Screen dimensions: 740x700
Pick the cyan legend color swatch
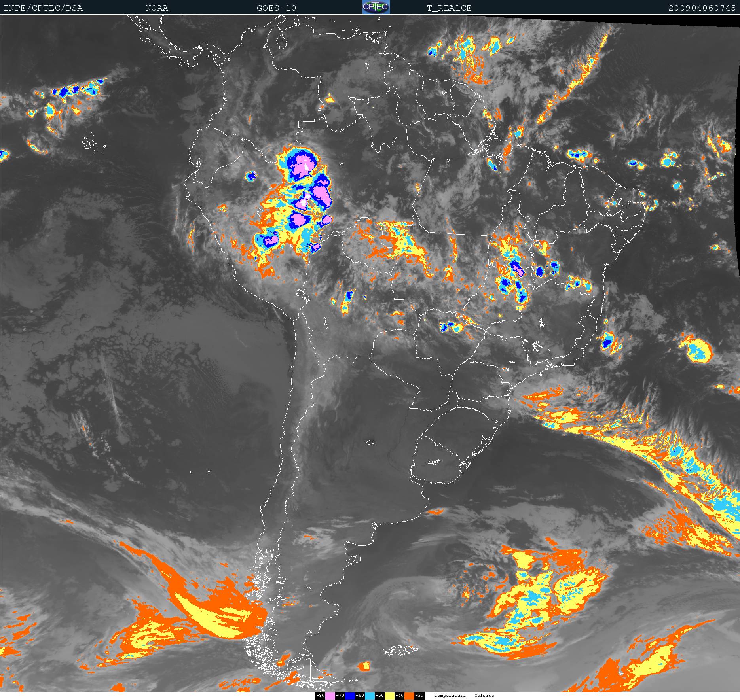[x=370, y=696]
